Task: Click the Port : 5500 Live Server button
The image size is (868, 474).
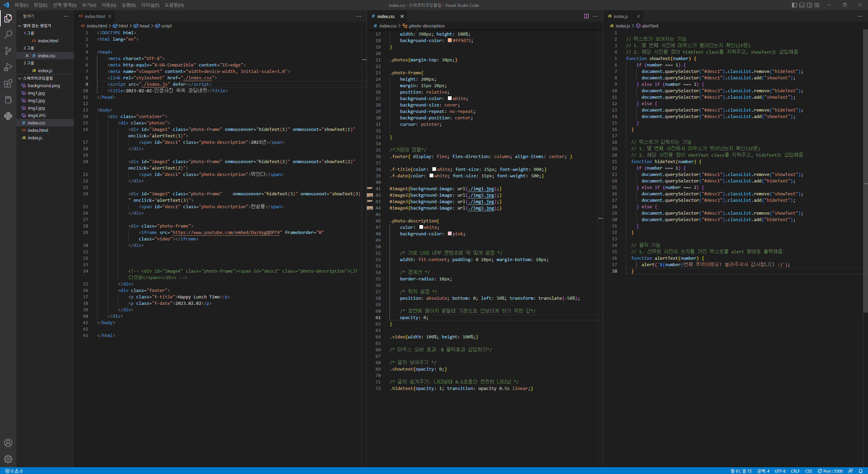Action: point(830,471)
